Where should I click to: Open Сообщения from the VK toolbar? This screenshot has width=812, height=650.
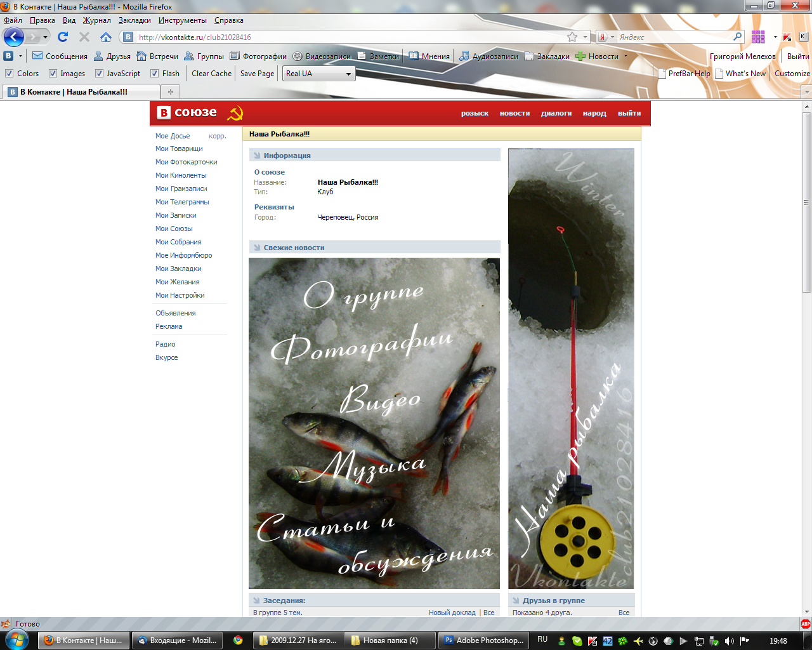(60, 56)
